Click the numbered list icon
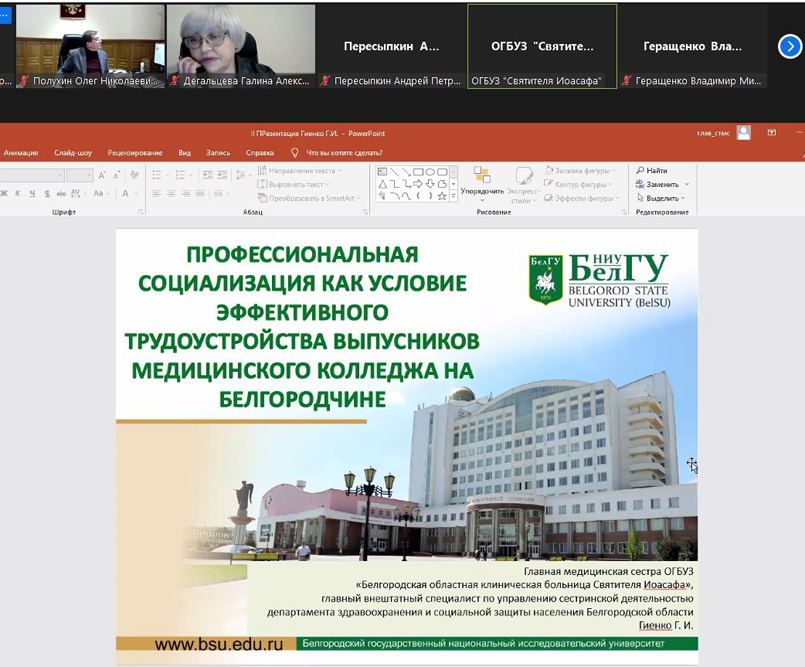The width and height of the screenshot is (805, 667). pos(180,175)
